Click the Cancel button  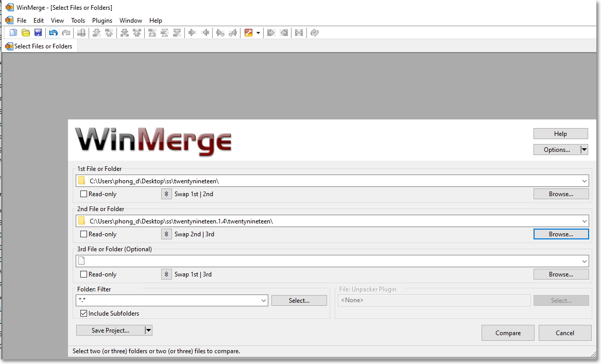point(565,333)
